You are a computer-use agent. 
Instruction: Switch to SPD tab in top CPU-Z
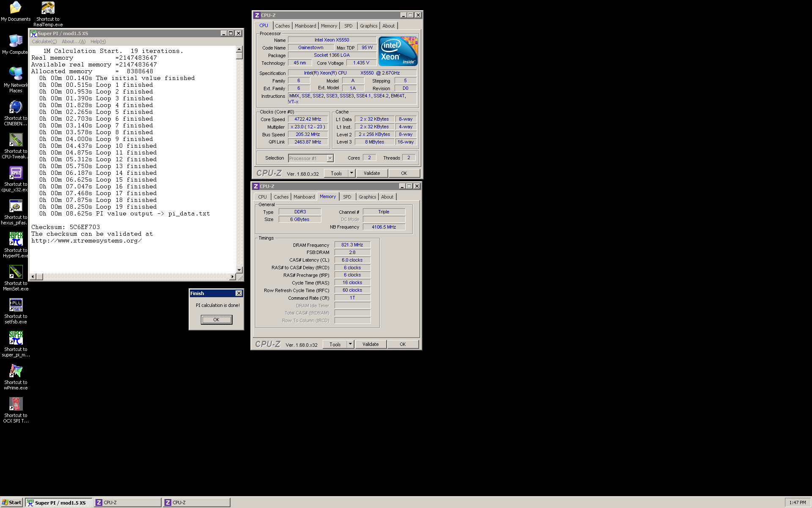point(348,26)
